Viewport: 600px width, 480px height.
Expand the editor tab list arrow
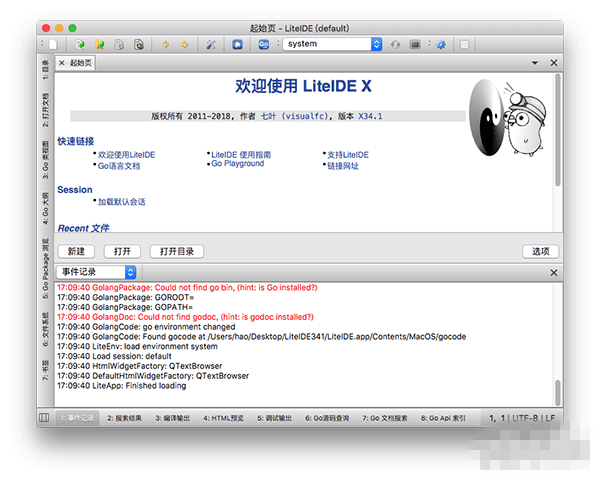535,63
